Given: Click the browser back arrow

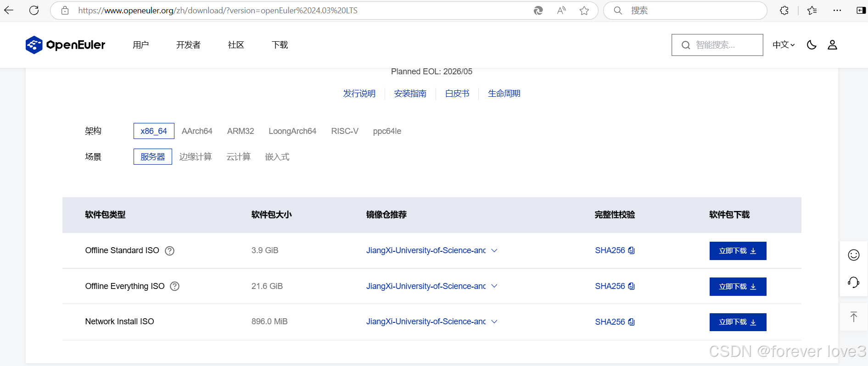Looking at the screenshot, I should [9, 10].
